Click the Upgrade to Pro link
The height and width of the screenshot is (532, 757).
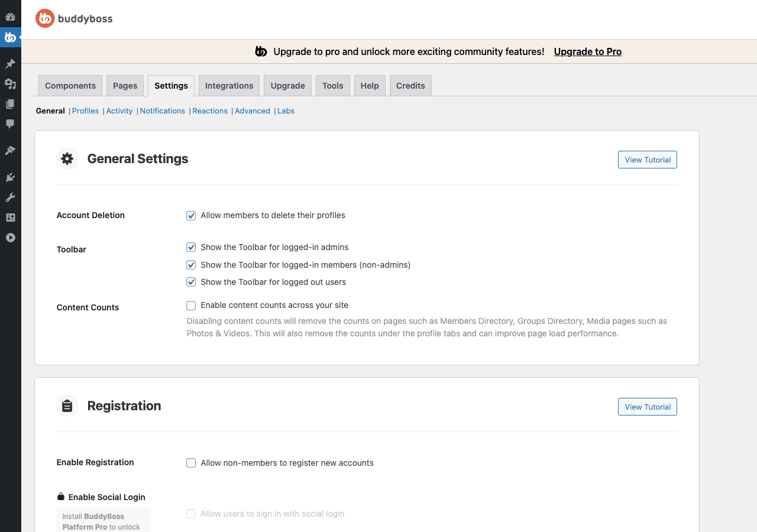[x=588, y=51]
